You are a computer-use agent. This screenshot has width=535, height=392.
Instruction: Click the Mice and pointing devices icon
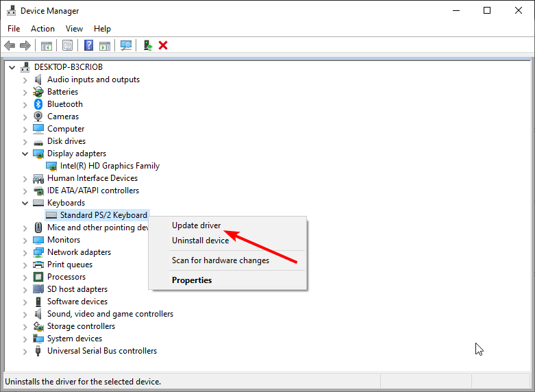click(x=38, y=228)
